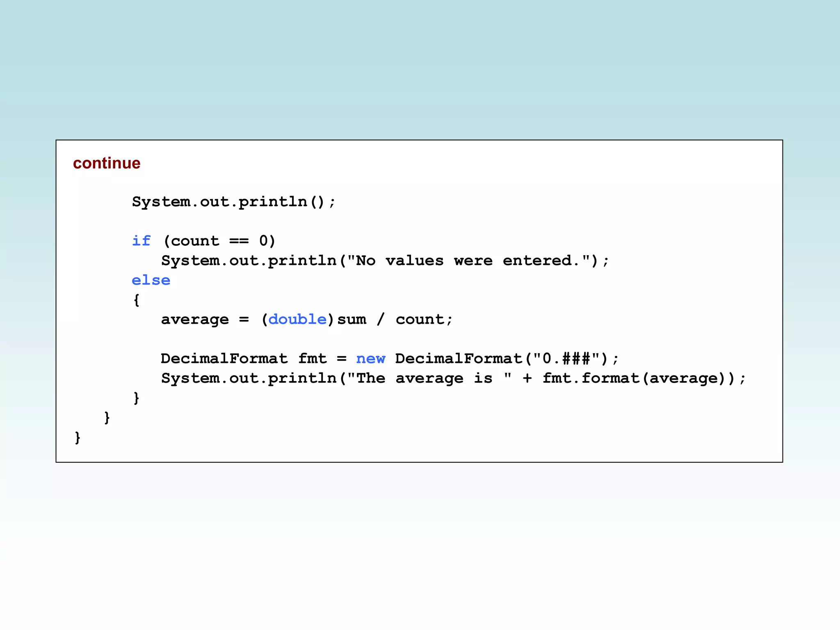Click the 'average =' assignment start
Viewport: 840px width, 630px height.
205,320
